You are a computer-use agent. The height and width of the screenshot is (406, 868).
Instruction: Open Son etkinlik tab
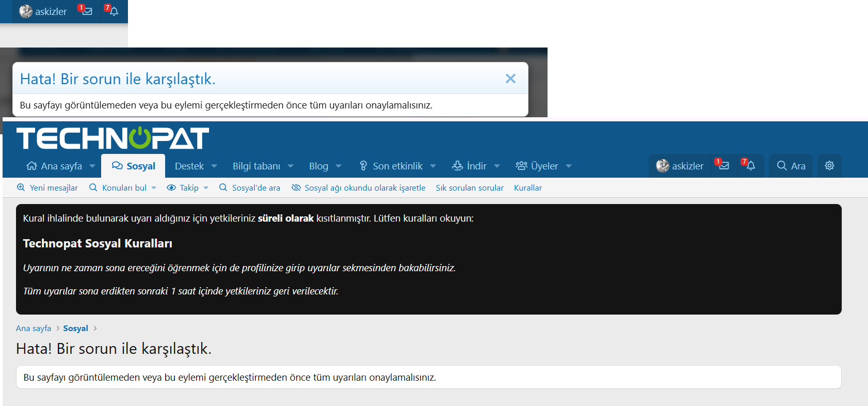[391, 166]
